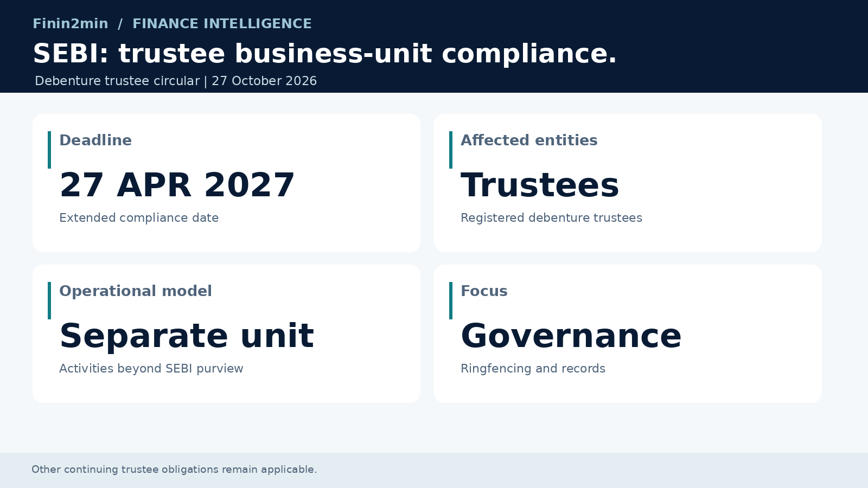Click the Finin2min brand name
This screenshot has width=868, height=488.
[71, 24]
